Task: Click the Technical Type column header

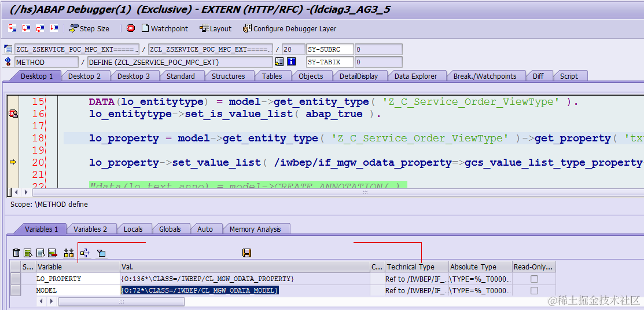Action: (416, 267)
